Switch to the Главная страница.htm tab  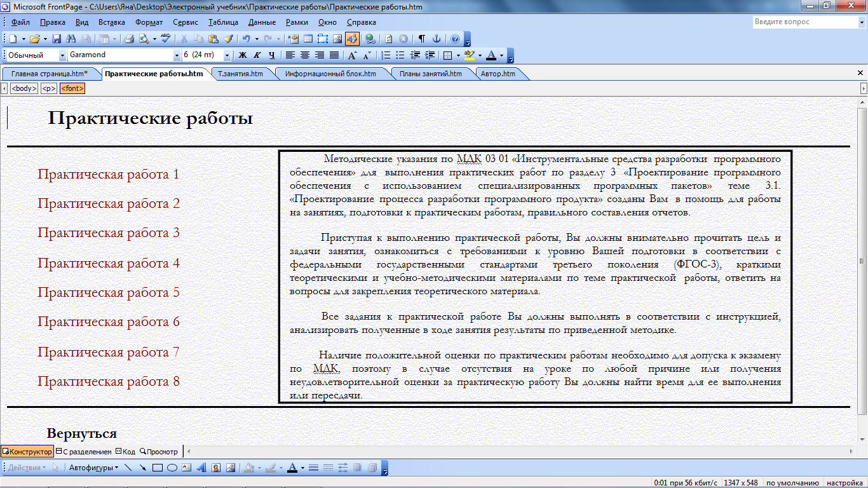[x=50, y=74]
